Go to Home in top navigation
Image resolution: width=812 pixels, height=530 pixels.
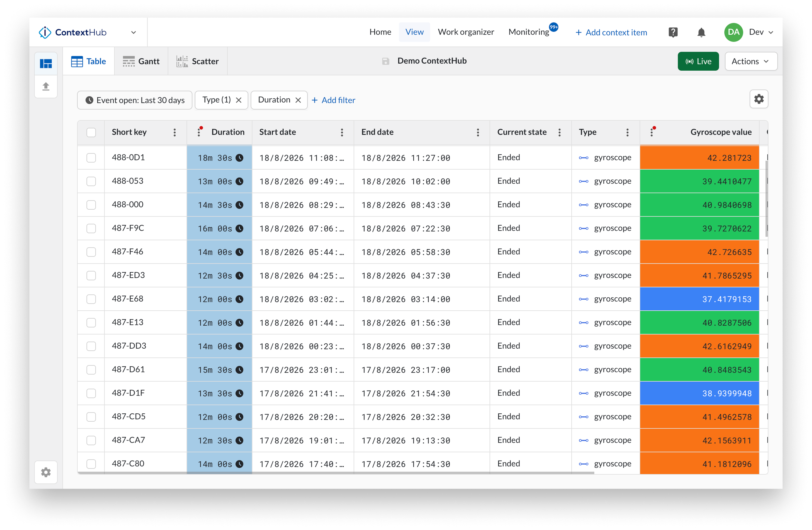(x=380, y=32)
